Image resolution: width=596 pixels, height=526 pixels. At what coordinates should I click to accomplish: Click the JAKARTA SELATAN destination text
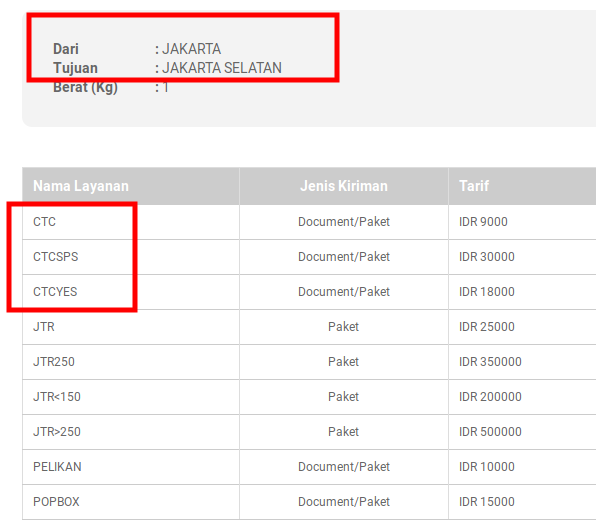pyautogui.click(x=222, y=68)
